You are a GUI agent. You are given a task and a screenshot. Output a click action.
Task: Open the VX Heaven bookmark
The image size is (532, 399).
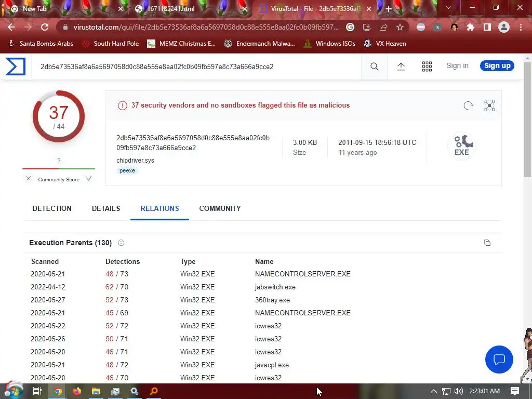(385, 44)
